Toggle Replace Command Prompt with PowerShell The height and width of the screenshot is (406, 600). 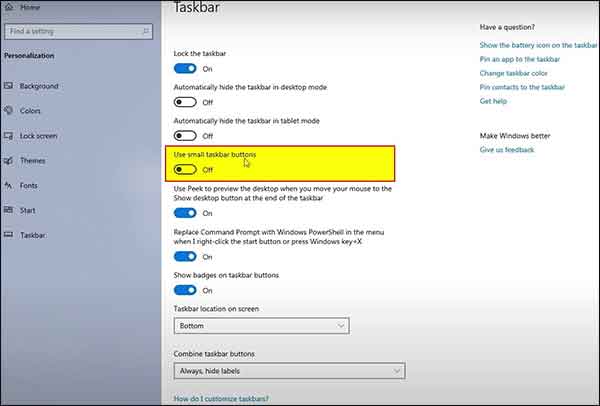(x=185, y=257)
